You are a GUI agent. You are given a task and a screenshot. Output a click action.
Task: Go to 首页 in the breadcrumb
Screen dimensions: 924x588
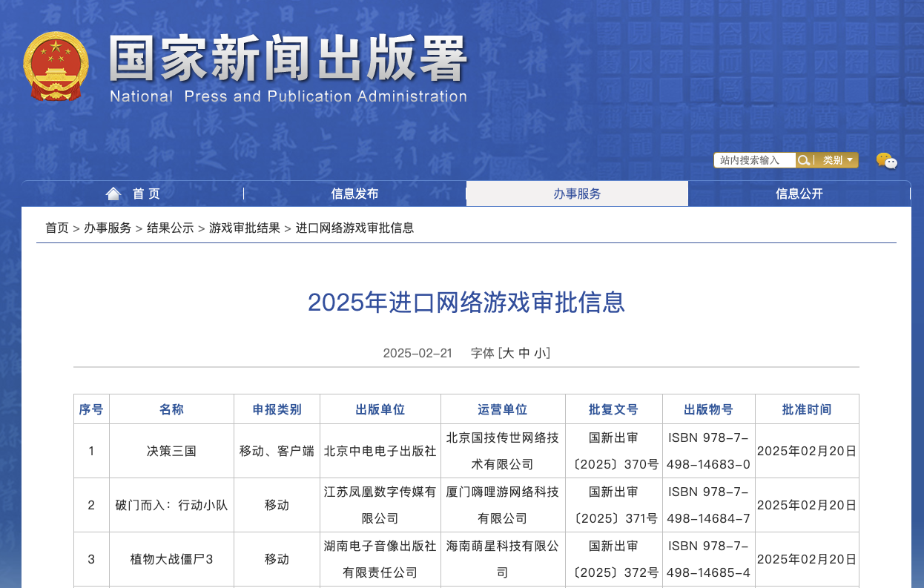57,228
